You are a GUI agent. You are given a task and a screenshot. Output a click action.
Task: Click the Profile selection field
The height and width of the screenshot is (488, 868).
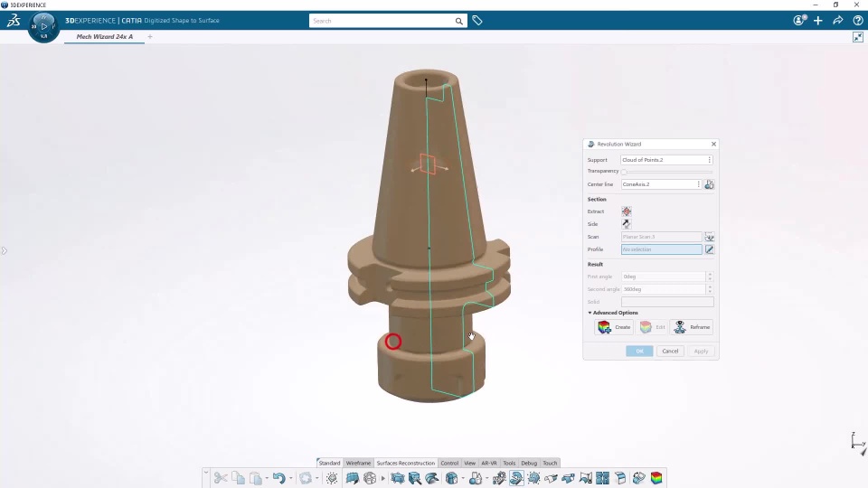coord(662,249)
